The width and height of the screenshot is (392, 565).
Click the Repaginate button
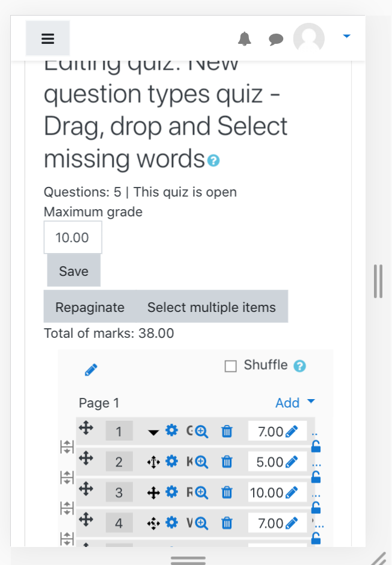[x=90, y=307]
